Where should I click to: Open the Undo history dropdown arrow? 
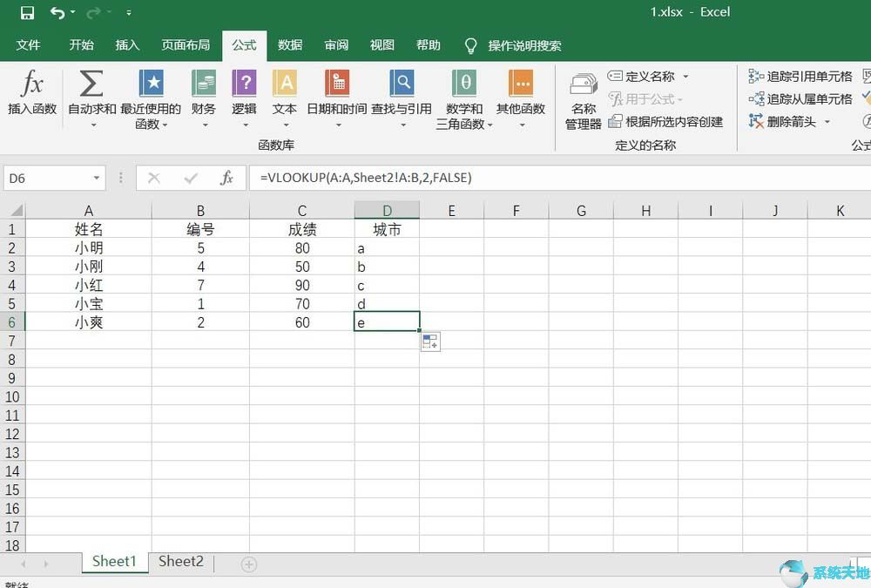[73, 12]
